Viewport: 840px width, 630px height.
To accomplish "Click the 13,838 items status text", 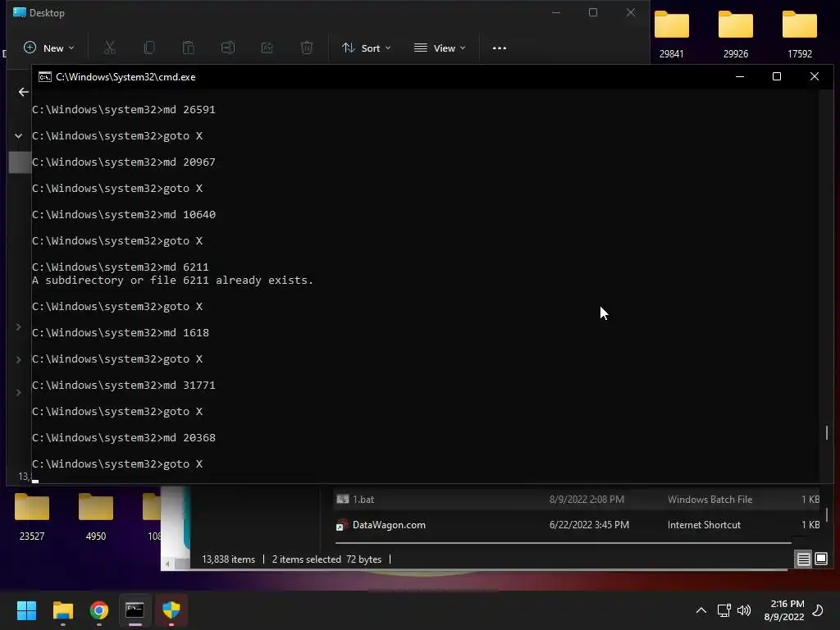I will (x=228, y=559).
